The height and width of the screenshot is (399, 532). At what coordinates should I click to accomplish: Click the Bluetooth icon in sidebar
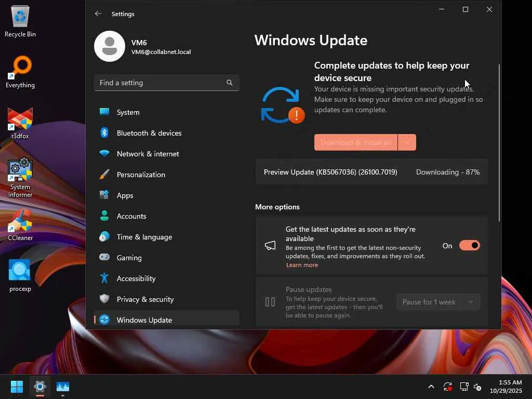[104, 132]
